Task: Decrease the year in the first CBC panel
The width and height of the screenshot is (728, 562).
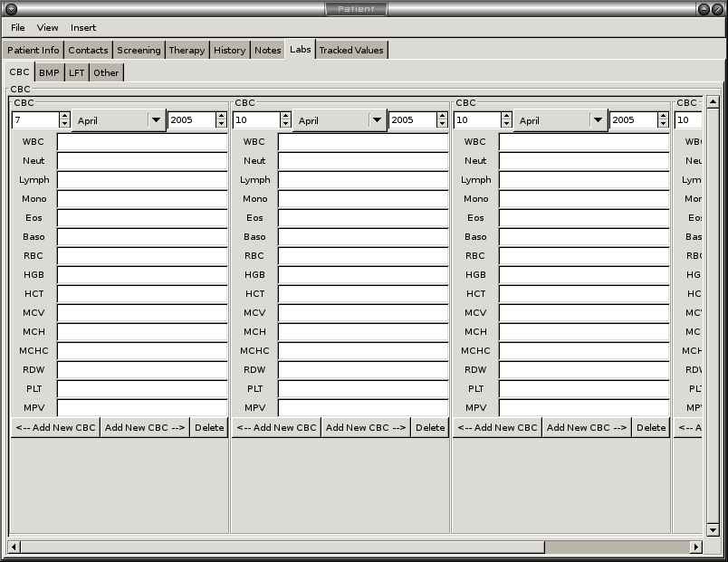Action: point(222,124)
